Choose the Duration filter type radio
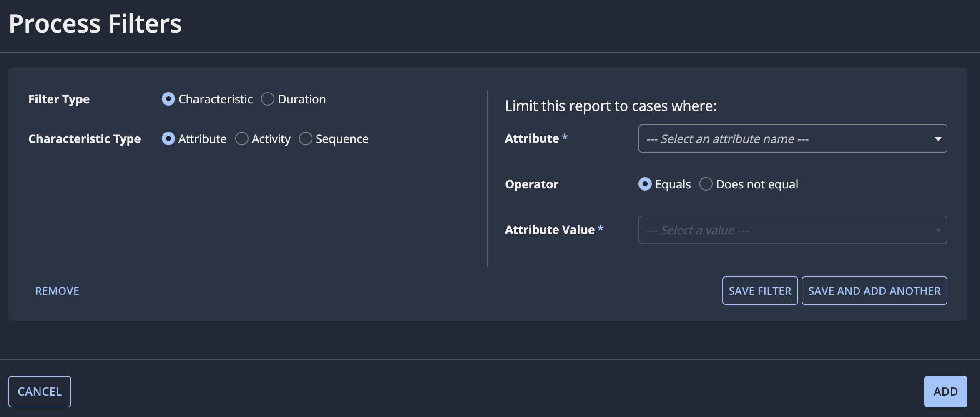This screenshot has width=980, height=417. pos(267,99)
